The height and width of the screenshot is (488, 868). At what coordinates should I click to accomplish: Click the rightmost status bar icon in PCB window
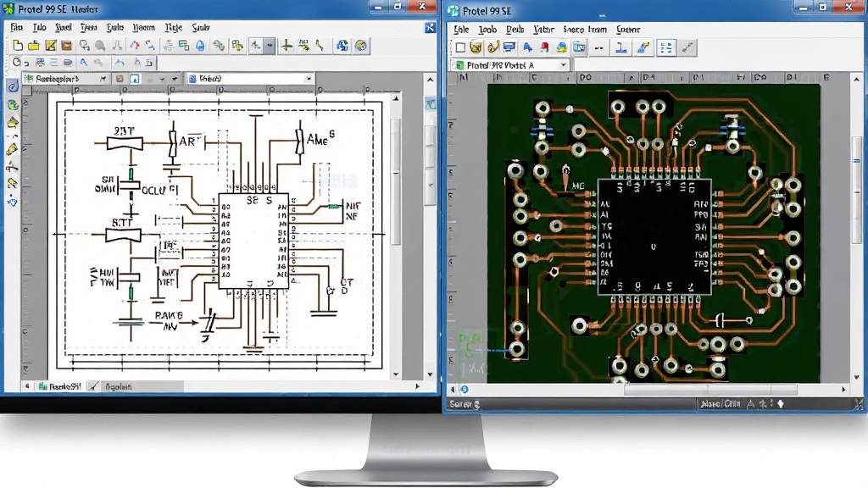click(781, 404)
